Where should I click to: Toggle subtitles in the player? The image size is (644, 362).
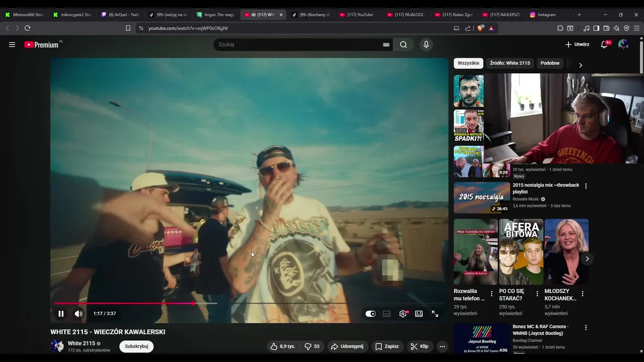(386, 314)
